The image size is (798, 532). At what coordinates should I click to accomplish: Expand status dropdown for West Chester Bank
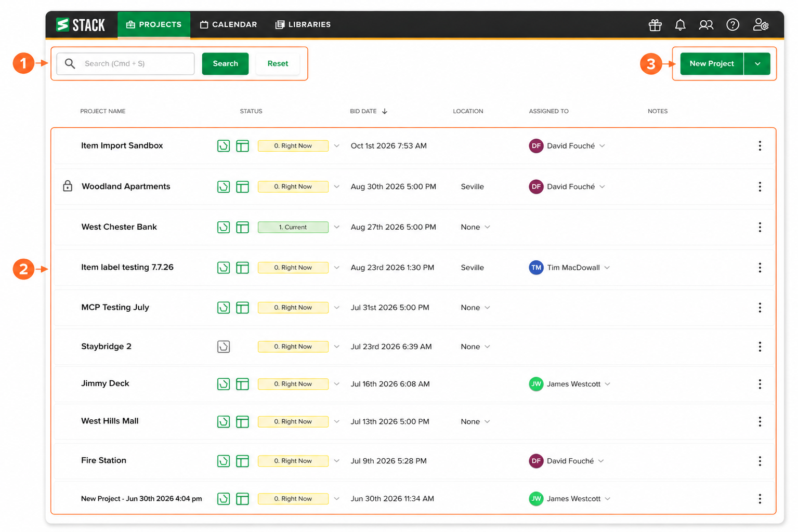(336, 227)
